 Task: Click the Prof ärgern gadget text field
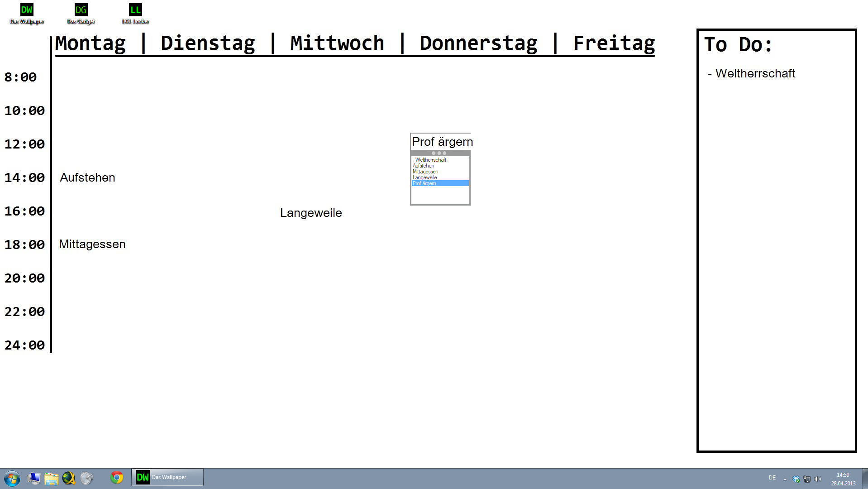(440, 142)
